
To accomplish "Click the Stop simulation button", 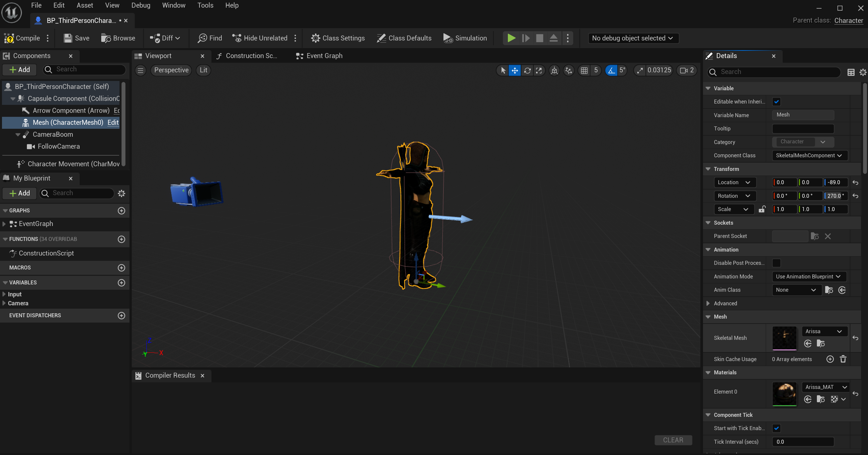I will (539, 38).
